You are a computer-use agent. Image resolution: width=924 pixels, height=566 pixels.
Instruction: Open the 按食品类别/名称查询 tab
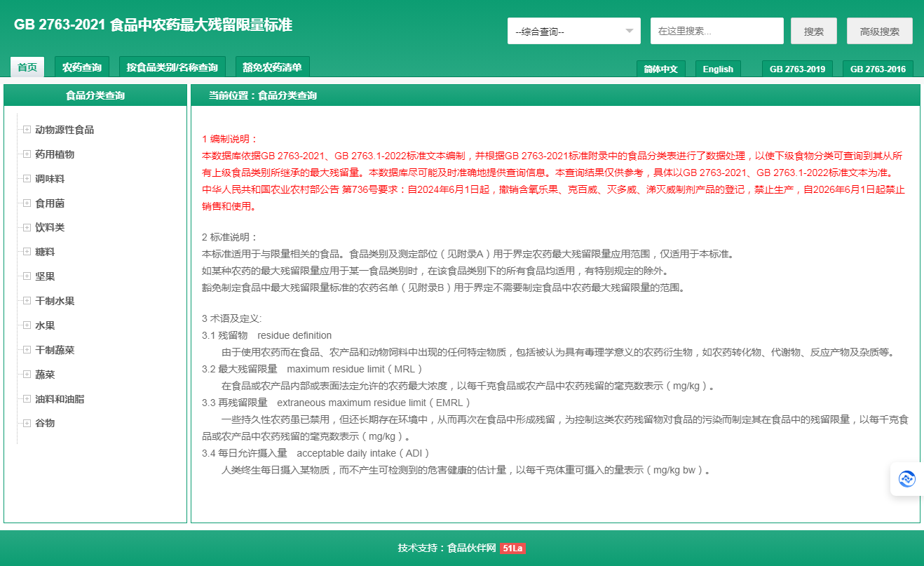(172, 67)
